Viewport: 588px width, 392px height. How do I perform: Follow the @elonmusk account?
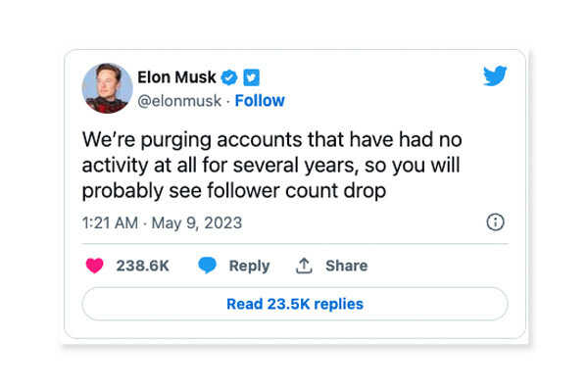point(260,100)
